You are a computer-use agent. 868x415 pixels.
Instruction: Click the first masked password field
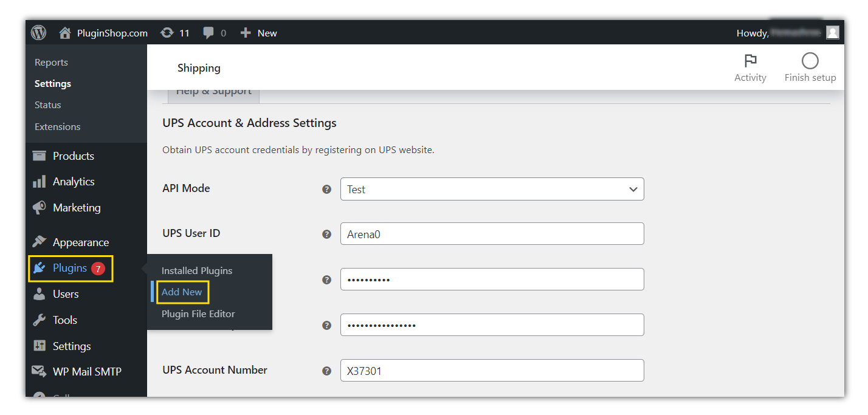(492, 279)
